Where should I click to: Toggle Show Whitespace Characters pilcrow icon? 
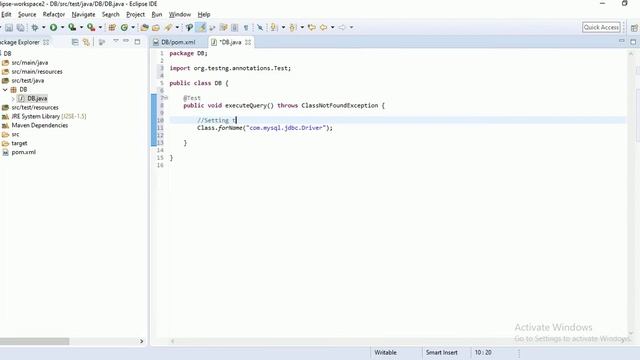coord(246,27)
